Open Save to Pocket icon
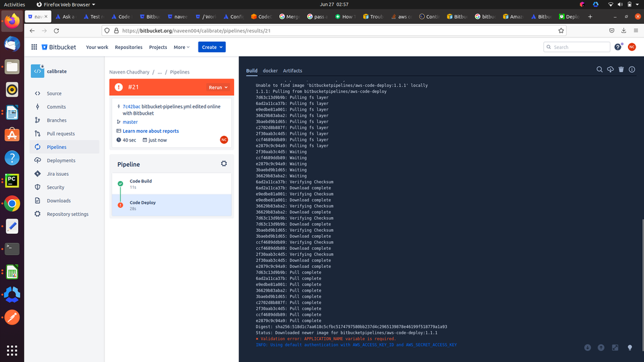The width and height of the screenshot is (644, 362). pos(612,31)
